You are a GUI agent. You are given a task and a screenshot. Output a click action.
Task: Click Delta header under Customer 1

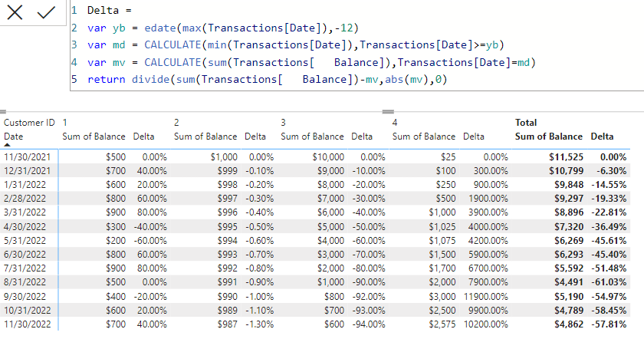[x=144, y=137]
